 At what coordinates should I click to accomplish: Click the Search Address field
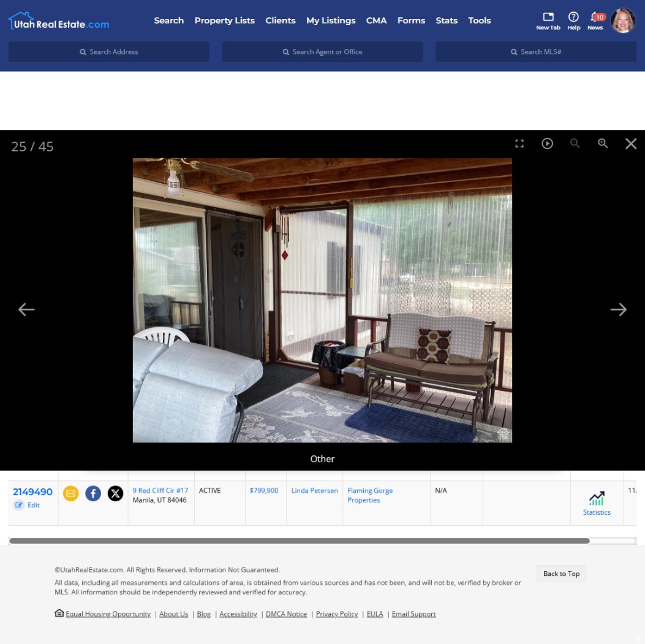point(109,52)
